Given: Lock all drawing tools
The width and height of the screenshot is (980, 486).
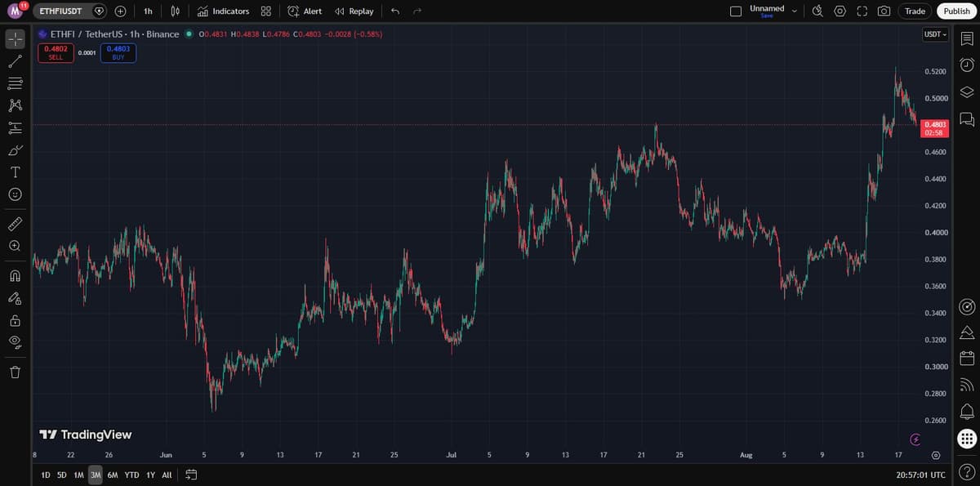Looking at the screenshot, I should [x=15, y=320].
